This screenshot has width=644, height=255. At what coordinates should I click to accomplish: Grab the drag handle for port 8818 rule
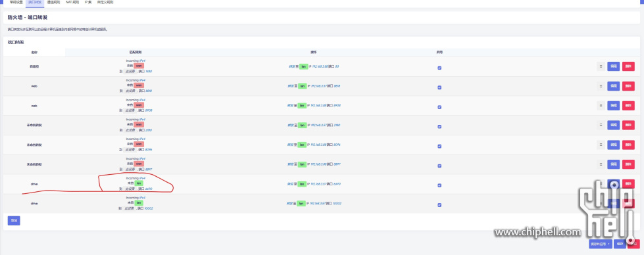click(x=601, y=86)
